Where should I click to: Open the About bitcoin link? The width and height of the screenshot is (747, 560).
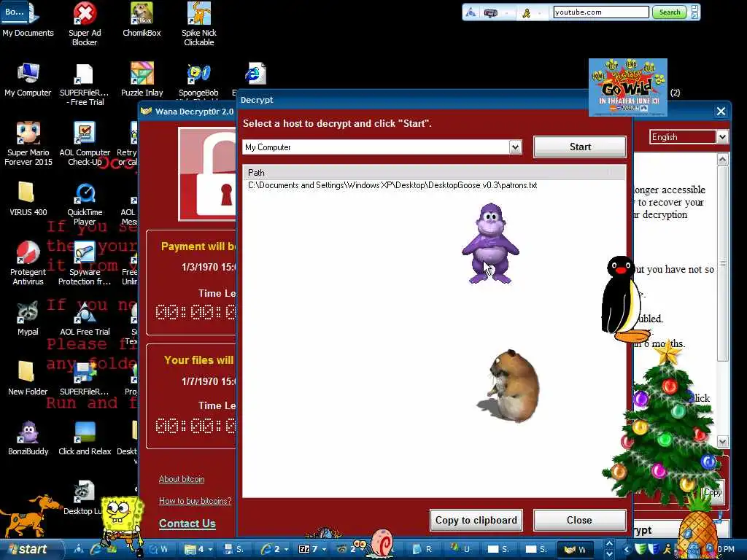[x=182, y=479]
